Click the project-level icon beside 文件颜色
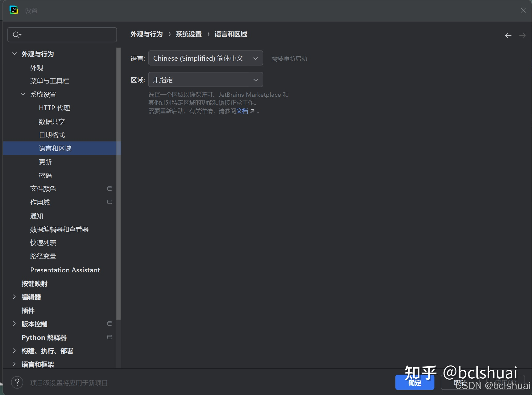Screen dimensions: 532x395 [109, 189]
